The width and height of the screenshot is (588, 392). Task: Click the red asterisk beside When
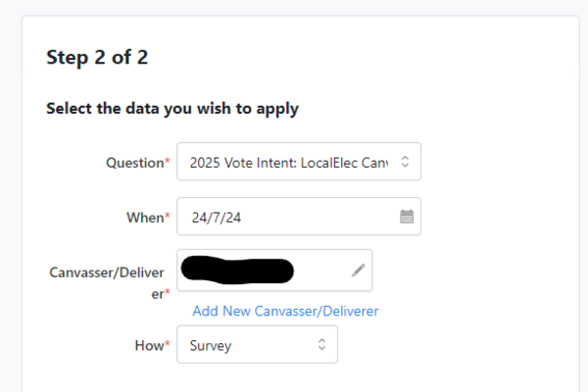tap(167, 217)
